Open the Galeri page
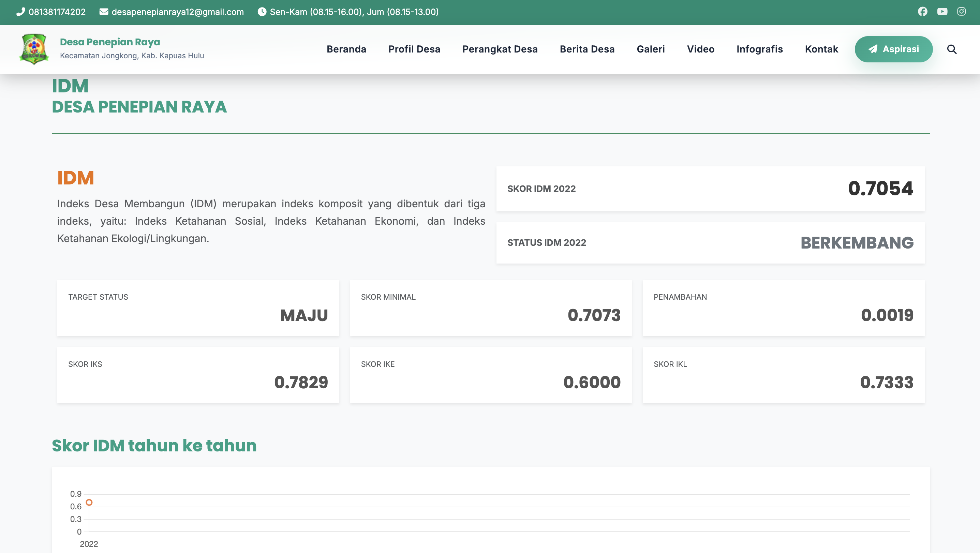980x553 pixels. 651,49
